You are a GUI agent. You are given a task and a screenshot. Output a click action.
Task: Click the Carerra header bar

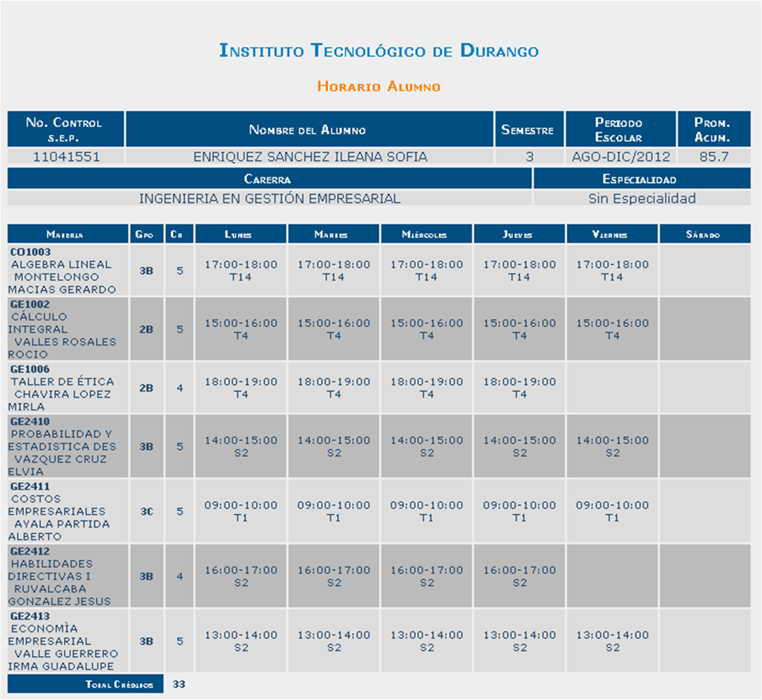tap(269, 178)
